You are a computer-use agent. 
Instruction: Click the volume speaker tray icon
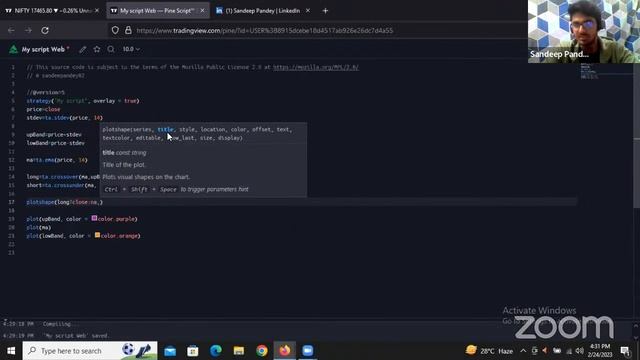(580, 351)
